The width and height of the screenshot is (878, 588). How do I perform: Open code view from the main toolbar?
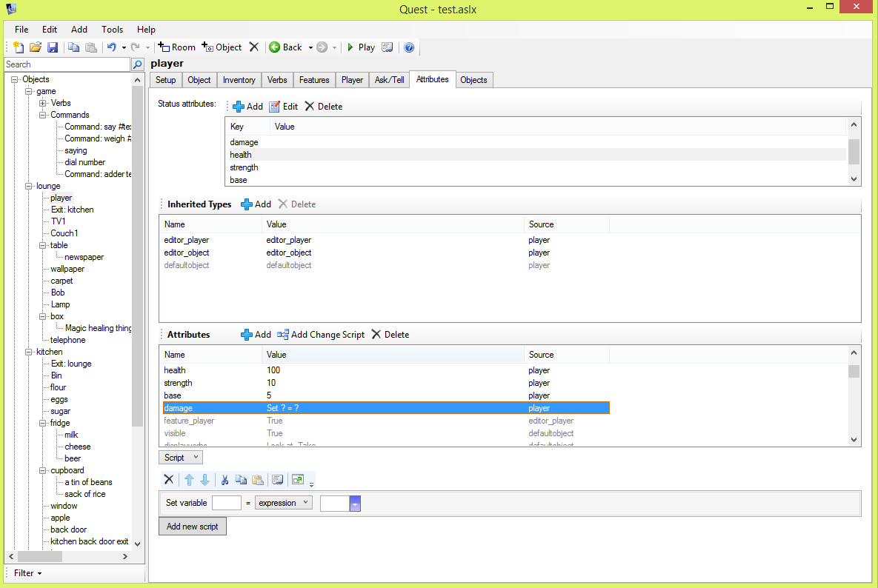[x=388, y=47]
